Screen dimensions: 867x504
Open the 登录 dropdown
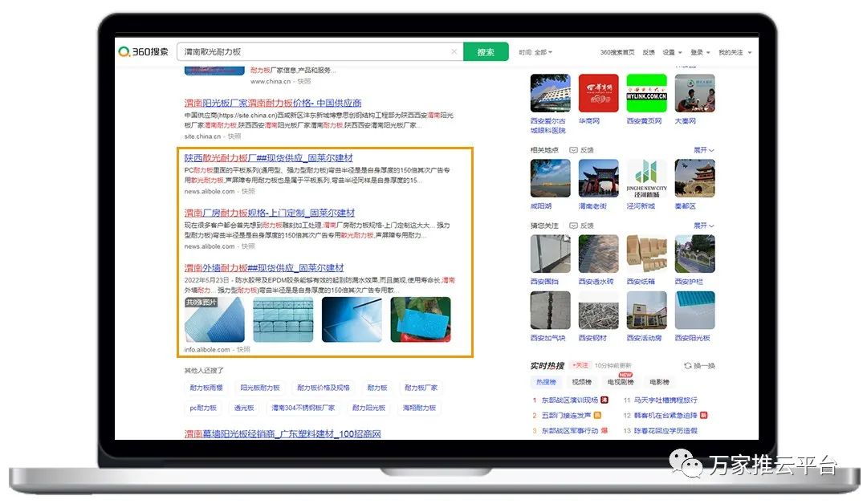(x=700, y=52)
